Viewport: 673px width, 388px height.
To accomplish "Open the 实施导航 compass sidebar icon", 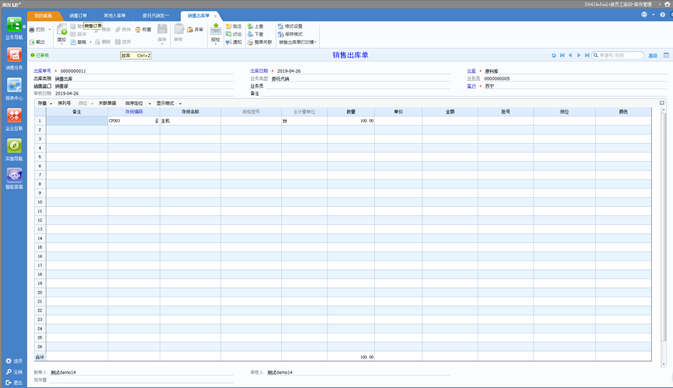I will tap(14, 146).
